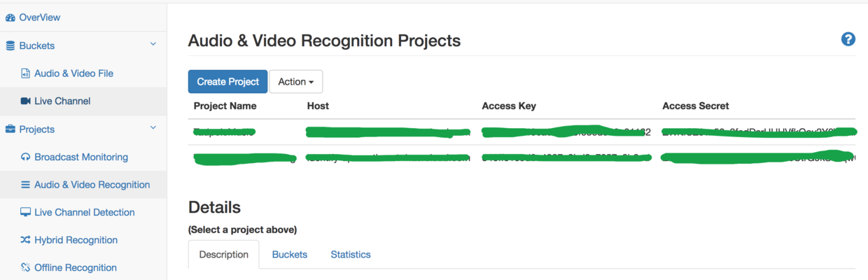Collapse the Buckets section chevron

(153, 45)
